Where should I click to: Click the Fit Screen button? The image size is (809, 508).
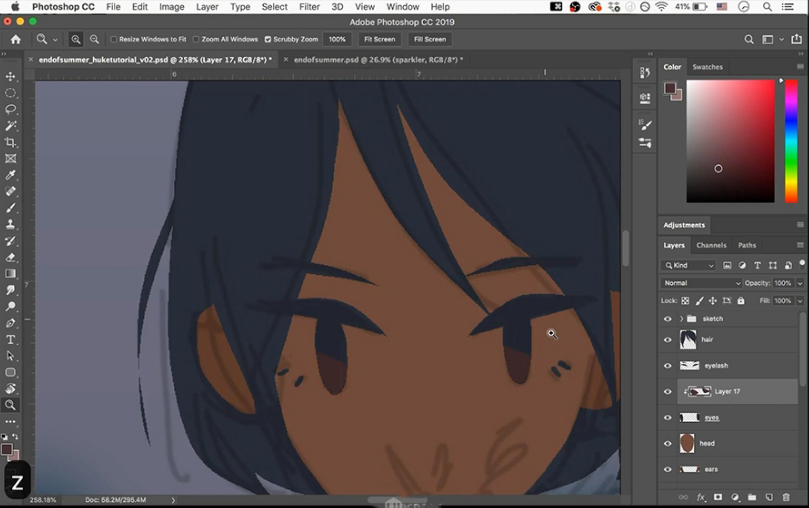coord(379,40)
